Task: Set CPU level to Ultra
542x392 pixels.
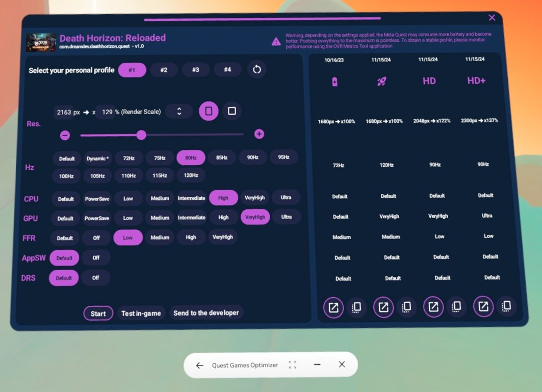Action: point(286,197)
